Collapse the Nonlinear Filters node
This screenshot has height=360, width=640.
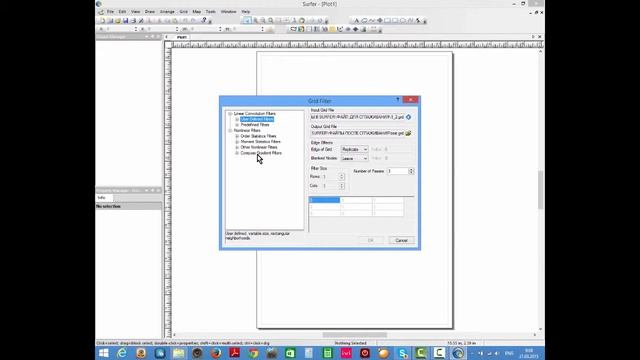(x=230, y=131)
